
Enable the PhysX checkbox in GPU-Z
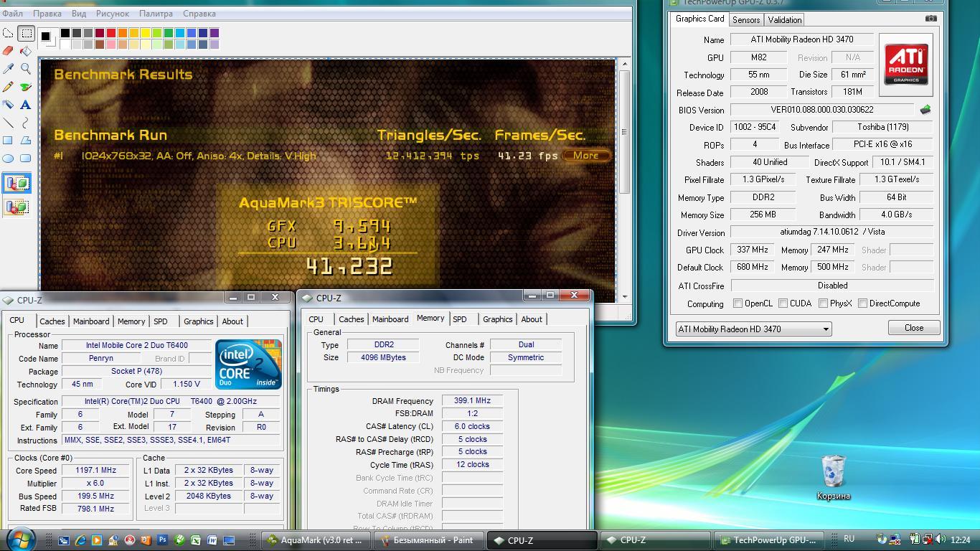[823, 303]
